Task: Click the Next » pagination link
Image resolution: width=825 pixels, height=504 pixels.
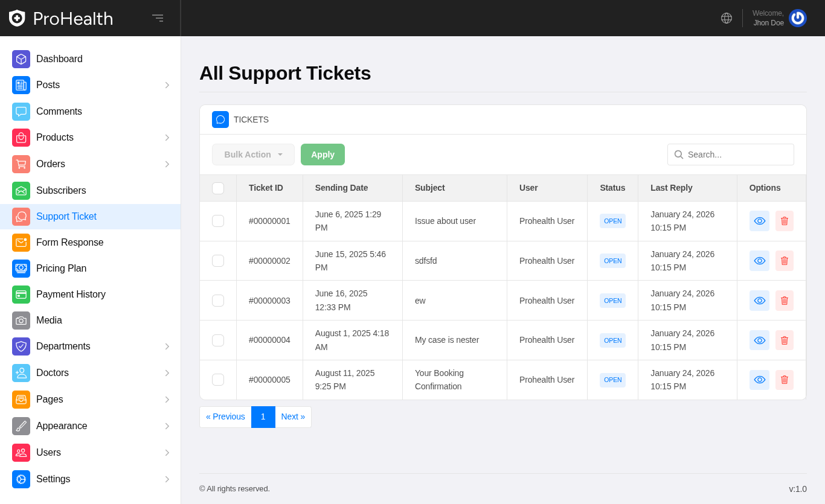Action: (293, 417)
